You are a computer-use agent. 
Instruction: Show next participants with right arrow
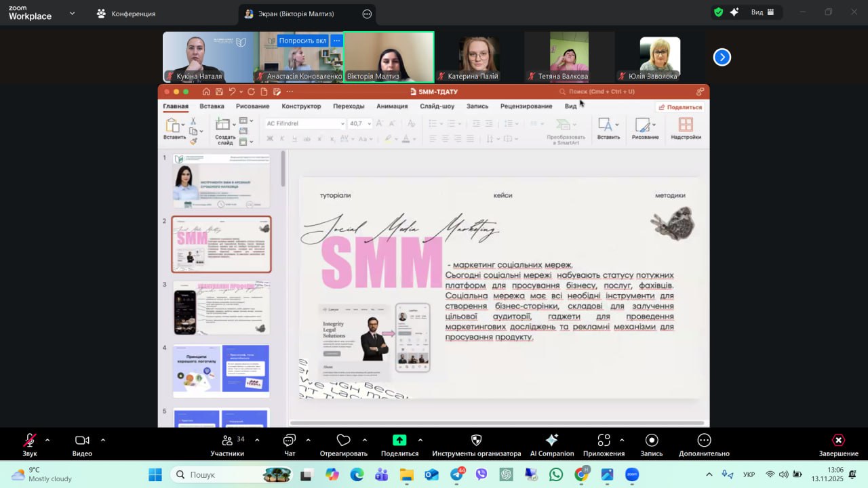pyautogui.click(x=722, y=58)
